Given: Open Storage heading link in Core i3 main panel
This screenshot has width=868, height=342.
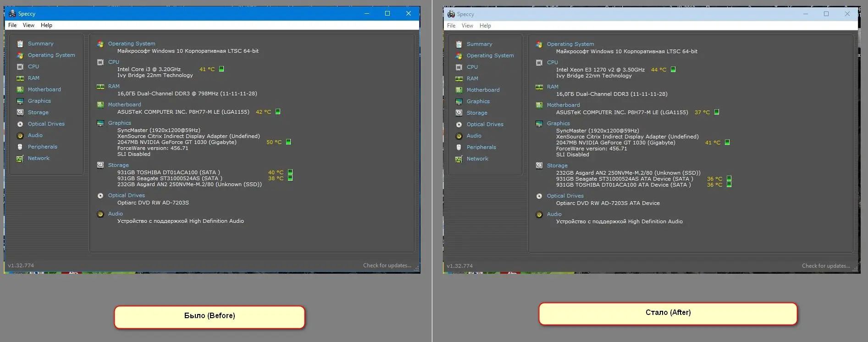Looking at the screenshot, I should [118, 165].
